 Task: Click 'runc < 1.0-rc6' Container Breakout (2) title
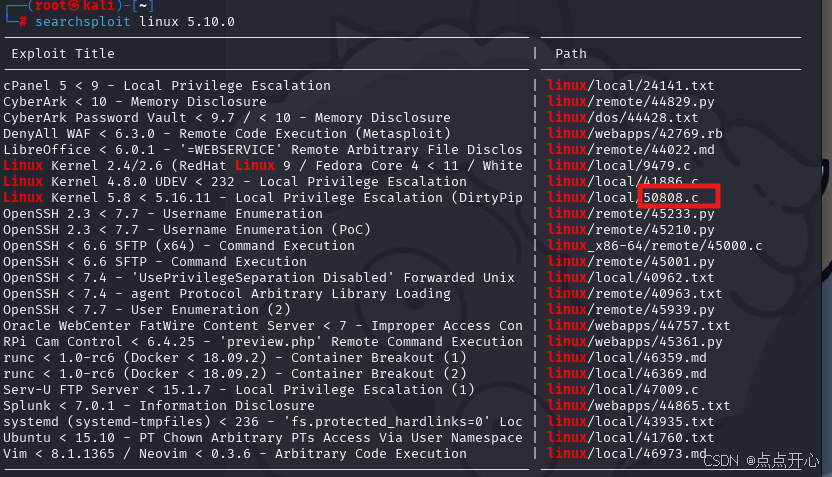click(235, 374)
